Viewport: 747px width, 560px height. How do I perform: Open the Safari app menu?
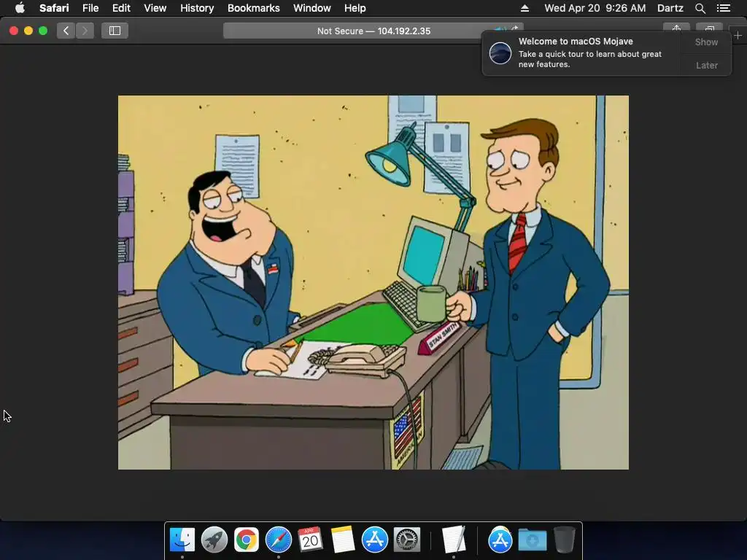coord(54,8)
